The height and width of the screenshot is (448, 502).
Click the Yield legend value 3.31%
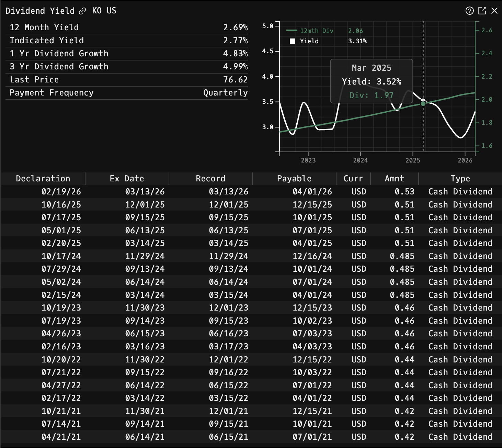coord(357,41)
